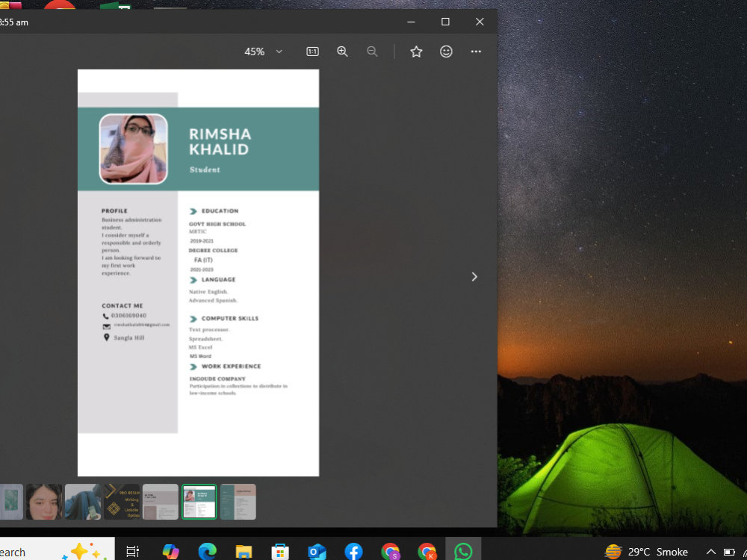Select the gray resume thumbnail

click(161, 502)
